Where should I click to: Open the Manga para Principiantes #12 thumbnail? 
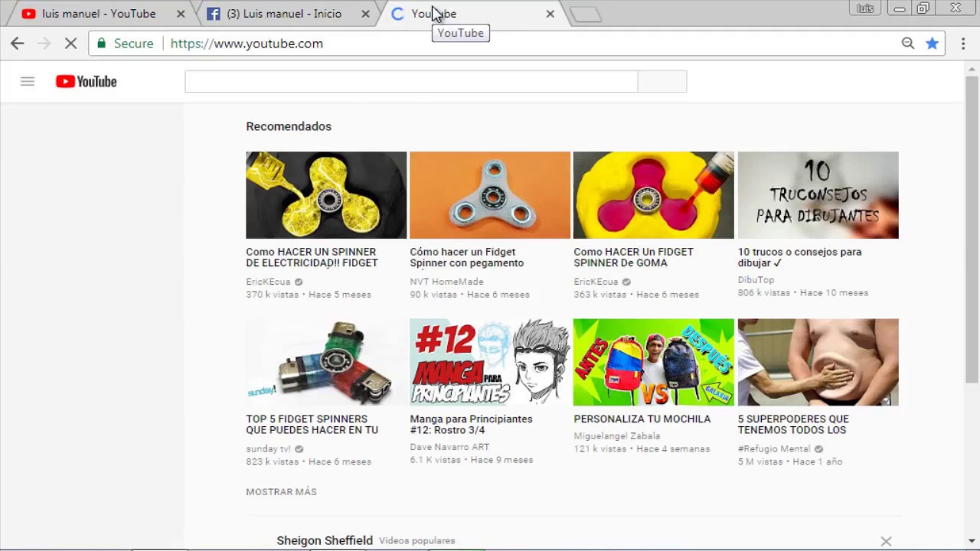coord(490,362)
